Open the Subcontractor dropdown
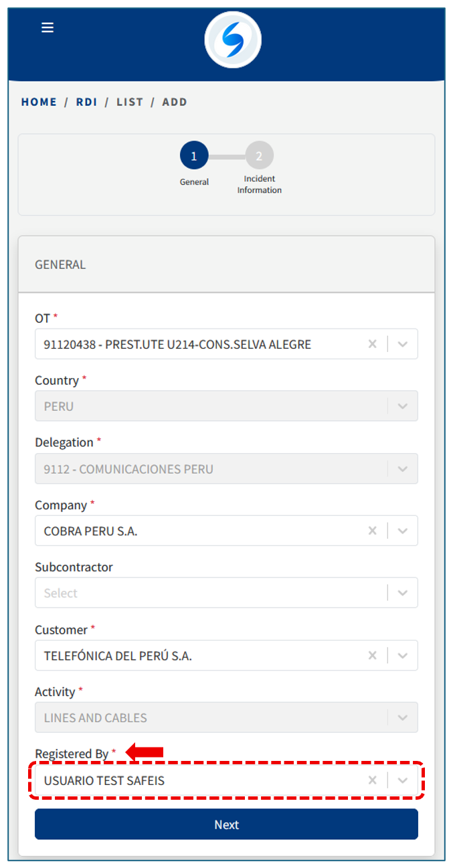The image size is (451, 868). click(x=403, y=593)
